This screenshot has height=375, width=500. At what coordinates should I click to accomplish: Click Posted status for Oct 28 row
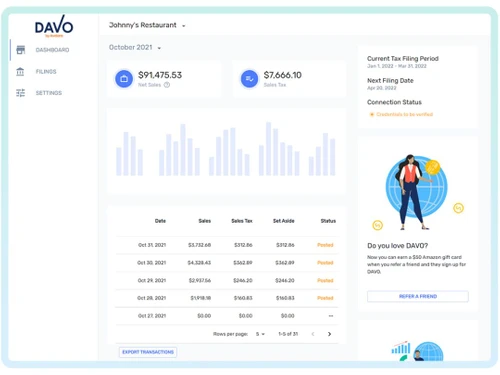click(325, 298)
